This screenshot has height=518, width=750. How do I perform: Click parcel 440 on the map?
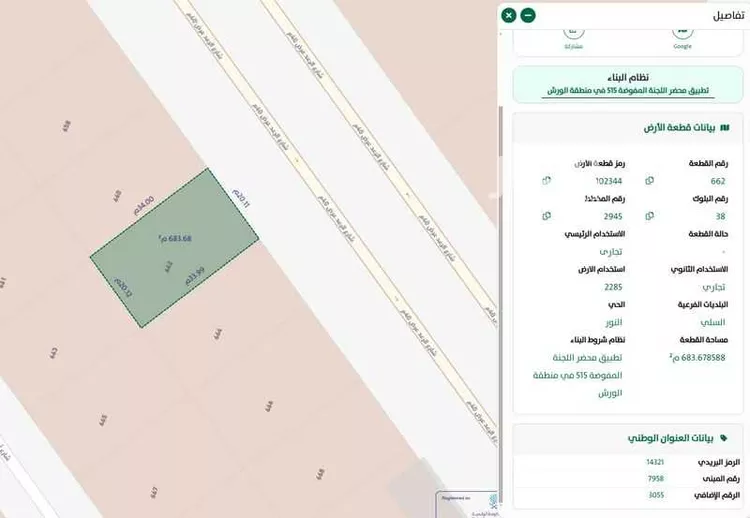point(118,196)
